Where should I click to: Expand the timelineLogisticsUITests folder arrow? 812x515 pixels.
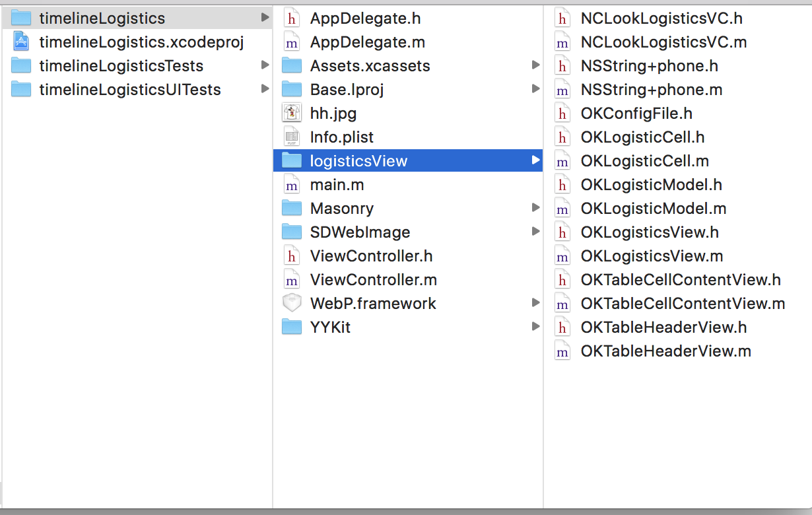(x=265, y=89)
